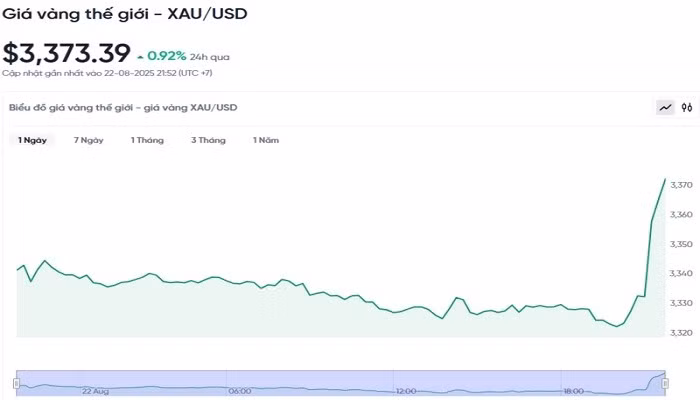Click the 06:00 mark in the navigator
Screen dimensions: 700x400
point(239,391)
